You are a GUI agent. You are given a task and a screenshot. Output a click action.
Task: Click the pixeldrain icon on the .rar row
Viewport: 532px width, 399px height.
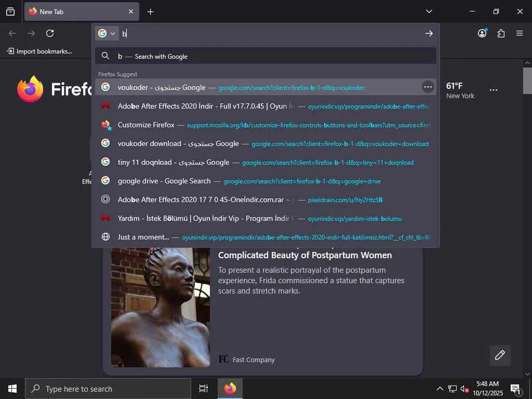click(x=105, y=199)
